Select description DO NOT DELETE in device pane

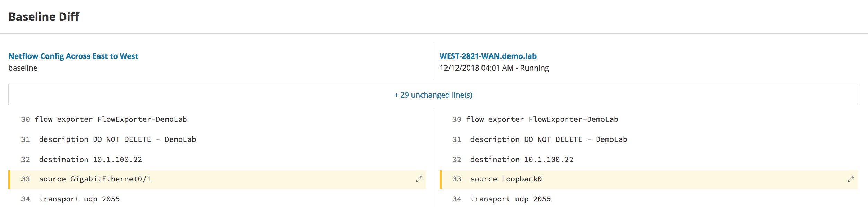548,139
